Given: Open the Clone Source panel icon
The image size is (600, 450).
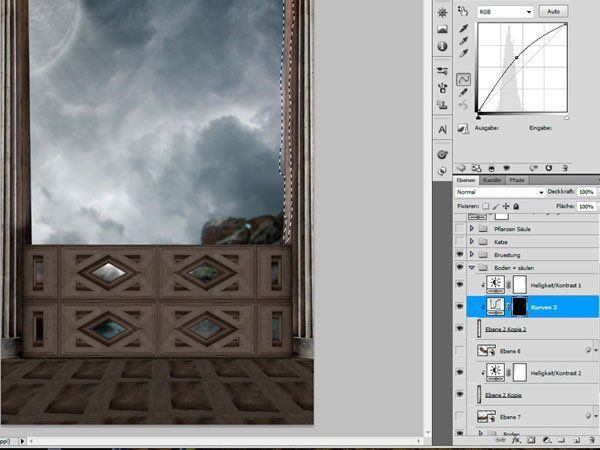Looking at the screenshot, I should 442,104.
